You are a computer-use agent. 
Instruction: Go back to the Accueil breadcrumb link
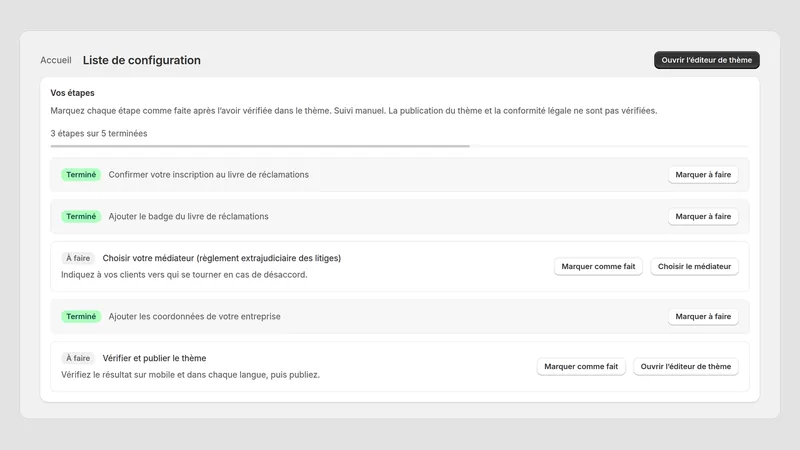click(56, 60)
